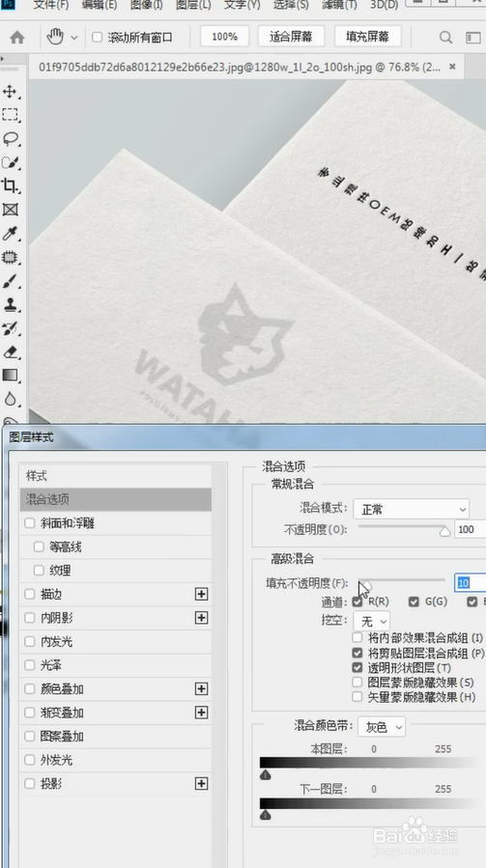Close the open document tab

(x=452, y=67)
